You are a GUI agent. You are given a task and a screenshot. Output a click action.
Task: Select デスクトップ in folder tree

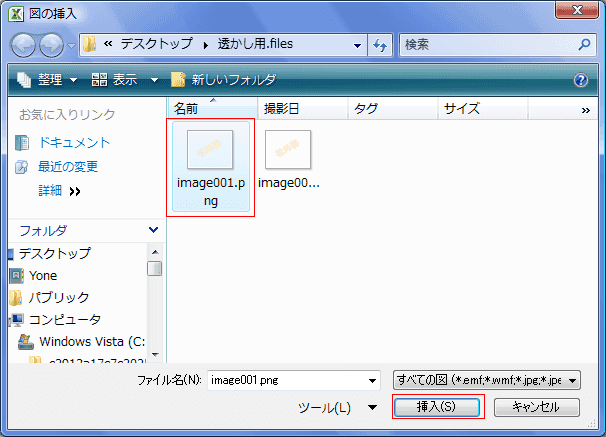[54, 253]
